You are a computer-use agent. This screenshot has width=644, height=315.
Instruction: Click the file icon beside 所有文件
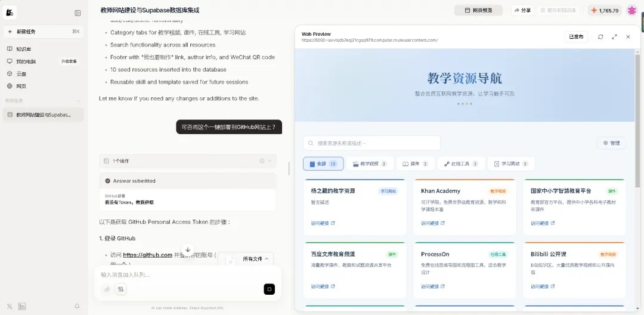click(x=231, y=260)
